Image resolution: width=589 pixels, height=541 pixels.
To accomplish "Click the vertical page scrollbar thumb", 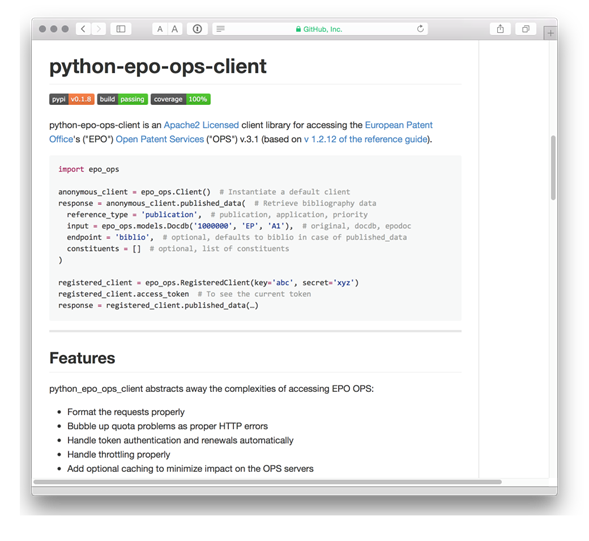I will tap(553, 168).
